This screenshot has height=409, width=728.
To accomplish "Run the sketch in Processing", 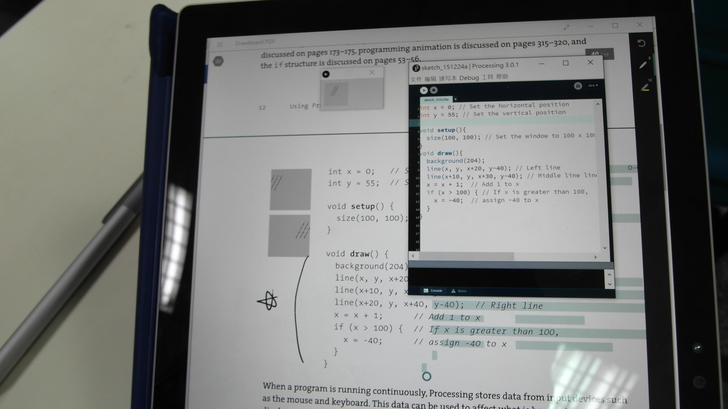I will point(423,90).
